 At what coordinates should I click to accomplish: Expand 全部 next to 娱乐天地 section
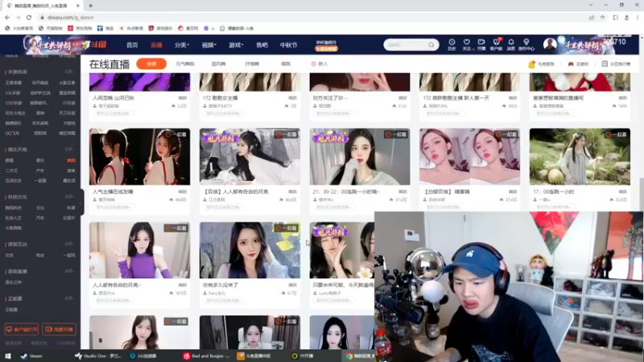coord(69,150)
